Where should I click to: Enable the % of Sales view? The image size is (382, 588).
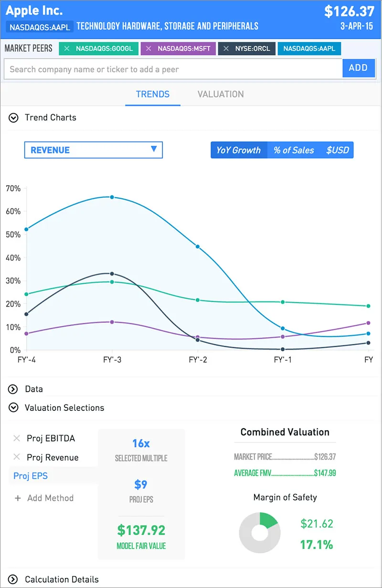coord(293,150)
